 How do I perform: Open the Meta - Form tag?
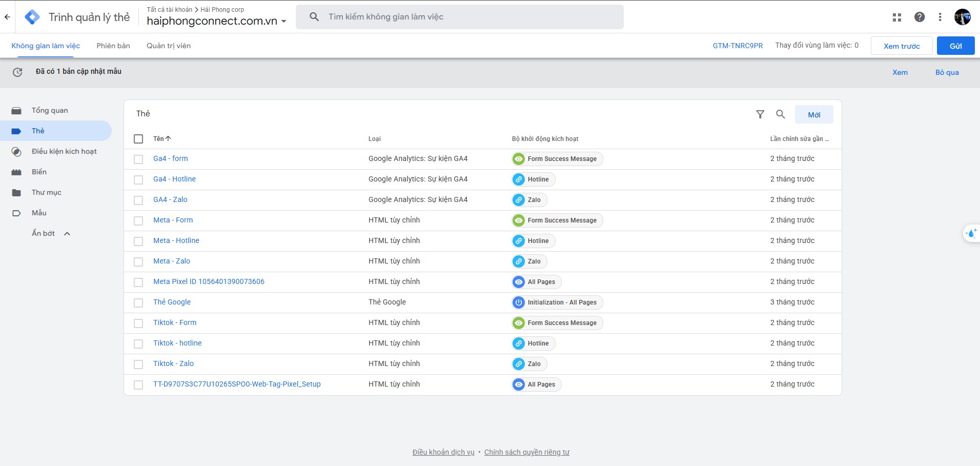coord(173,220)
